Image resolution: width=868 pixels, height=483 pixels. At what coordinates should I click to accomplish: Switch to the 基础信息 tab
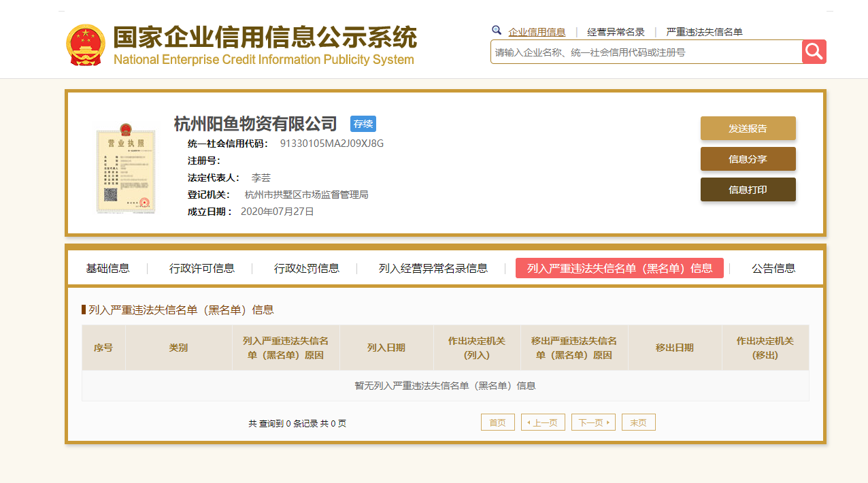(x=107, y=268)
